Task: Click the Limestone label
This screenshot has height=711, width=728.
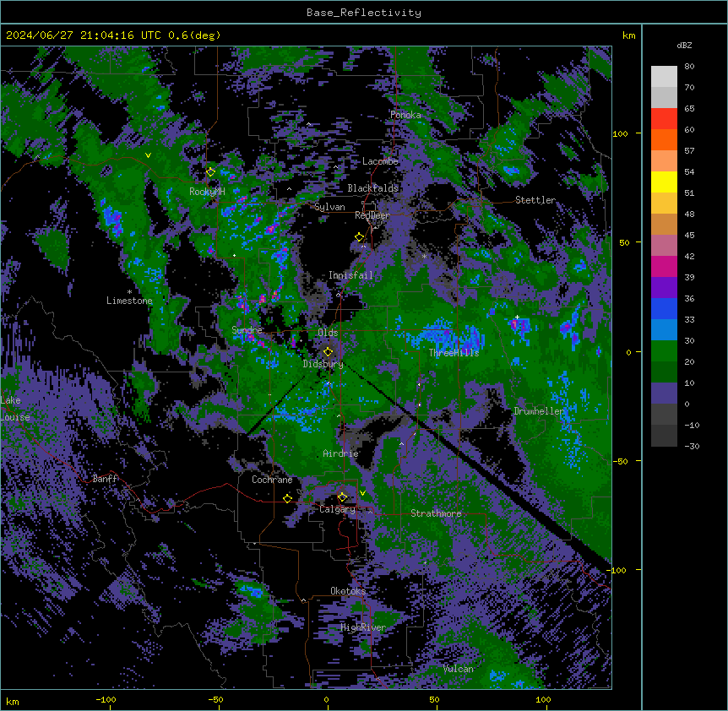Action: pyautogui.click(x=129, y=301)
